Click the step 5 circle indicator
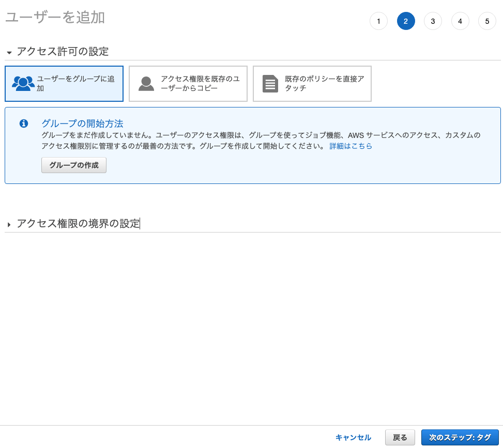The height and width of the screenshot is (448, 503). [487, 21]
